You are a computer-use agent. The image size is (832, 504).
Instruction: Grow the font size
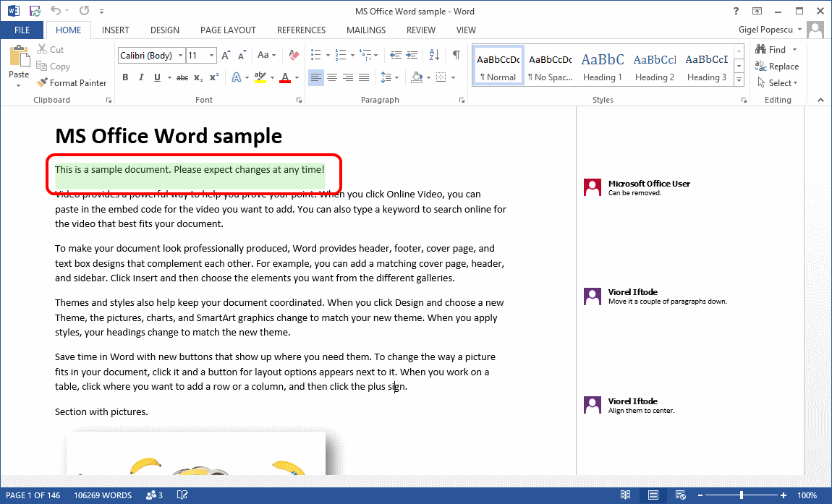click(226, 55)
